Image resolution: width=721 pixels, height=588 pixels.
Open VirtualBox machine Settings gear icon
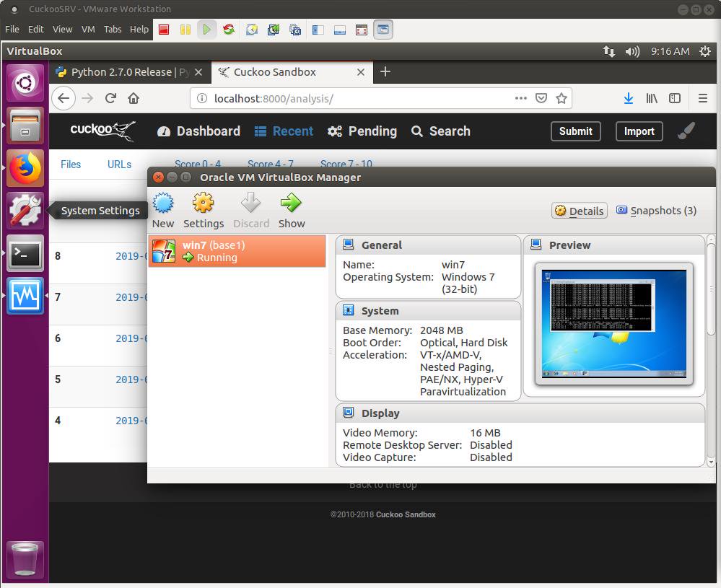point(203,209)
